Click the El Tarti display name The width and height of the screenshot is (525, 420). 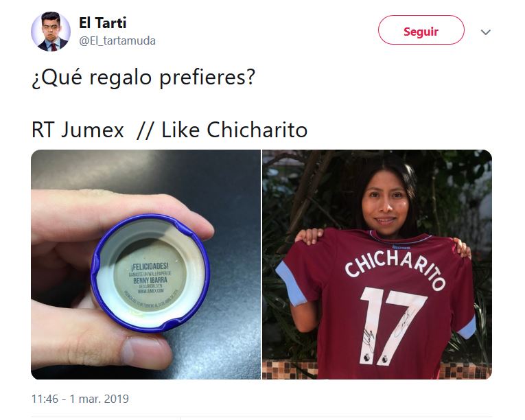click(102, 23)
